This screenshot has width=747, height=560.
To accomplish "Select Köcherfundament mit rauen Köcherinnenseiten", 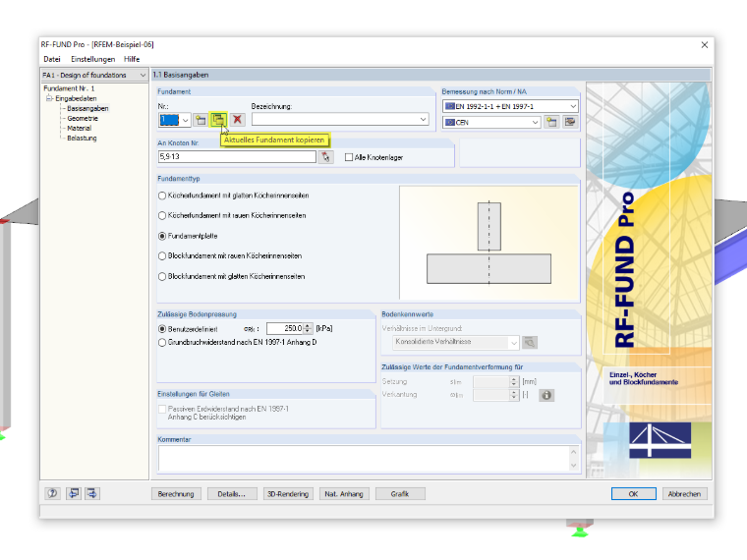I will (x=162, y=216).
